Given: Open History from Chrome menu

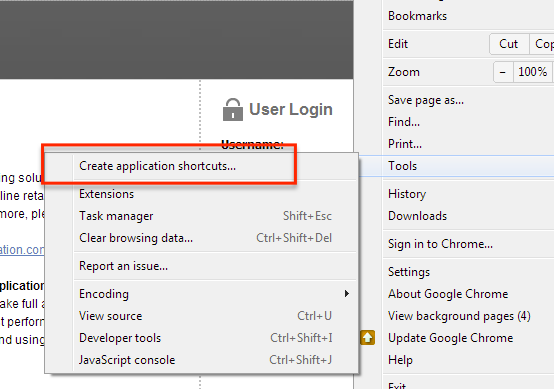Looking at the screenshot, I should tap(468, 194).
